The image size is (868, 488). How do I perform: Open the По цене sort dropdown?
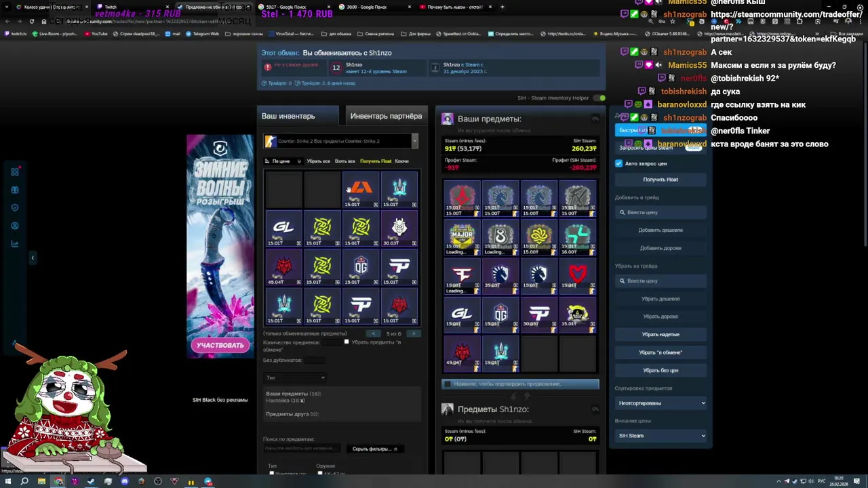tap(283, 161)
